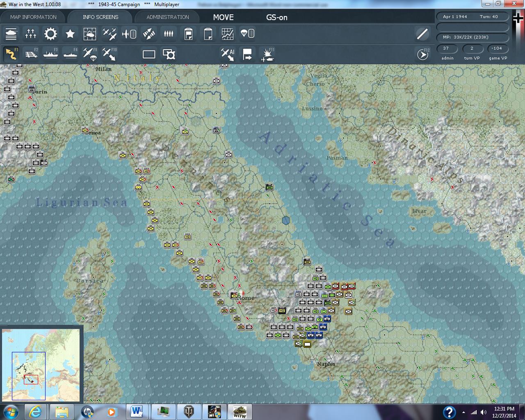Open the blank event log clipboard icon
The height and width of the screenshot is (420, 525).
208,34
